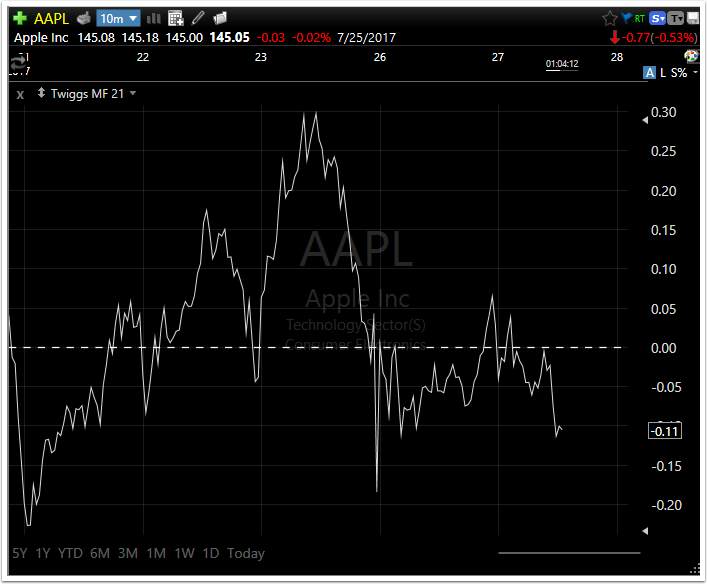Open the trade ticket icon beside AAPL
Screen dimensions: 707x584
coord(83,18)
